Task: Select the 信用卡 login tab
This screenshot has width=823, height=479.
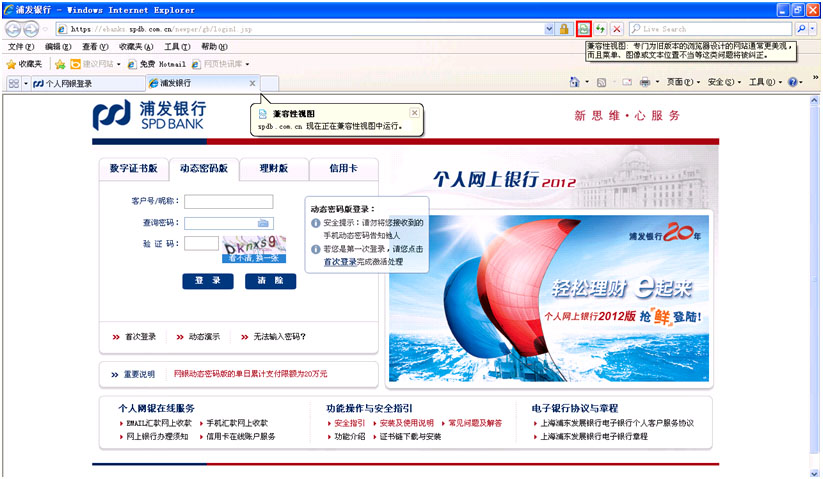Action: (x=344, y=169)
